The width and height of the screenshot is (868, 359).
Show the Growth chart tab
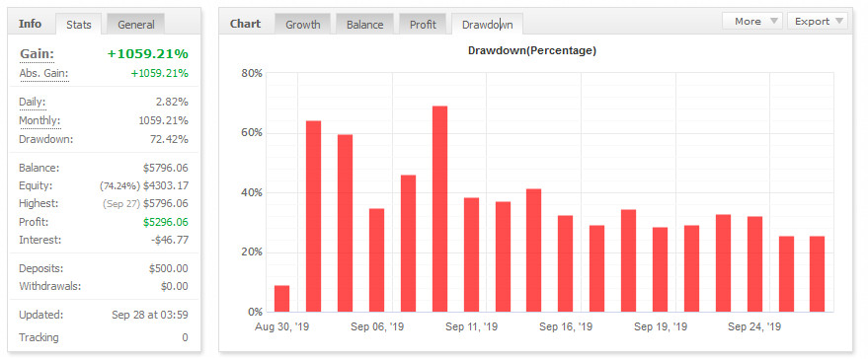pyautogui.click(x=303, y=25)
